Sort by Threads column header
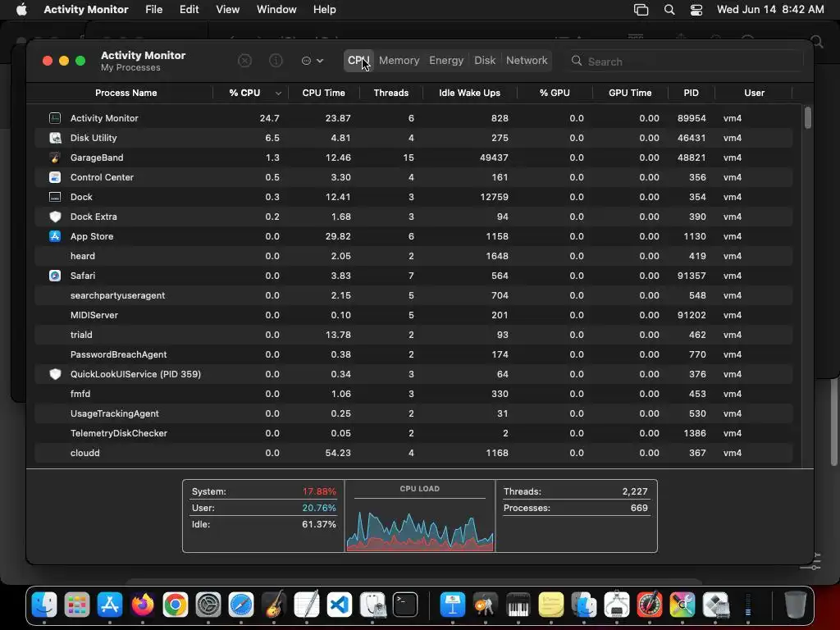The height and width of the screenshot is (630, 840). 391,93
